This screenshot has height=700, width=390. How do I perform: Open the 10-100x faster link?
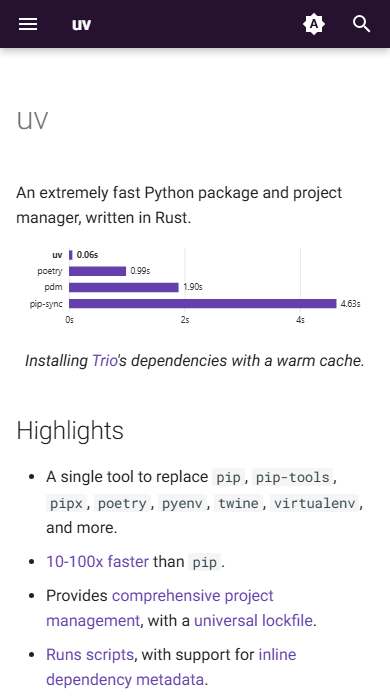[97, 561]
